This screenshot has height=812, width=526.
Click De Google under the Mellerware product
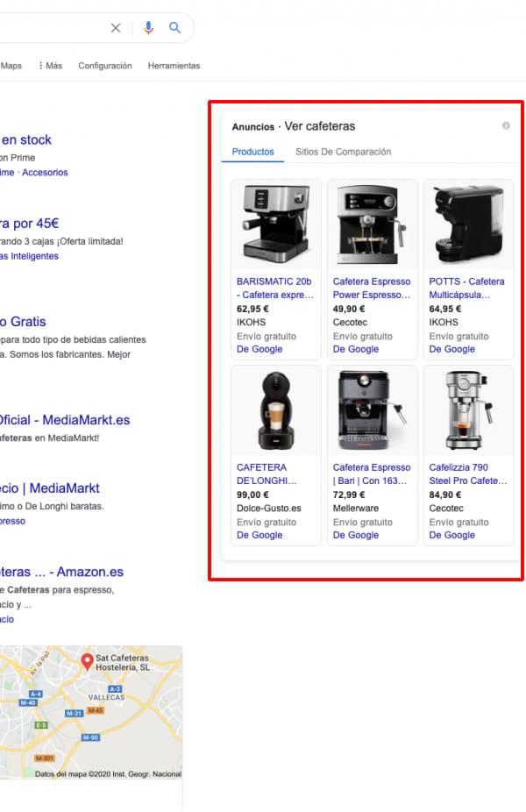click(356, 535)
